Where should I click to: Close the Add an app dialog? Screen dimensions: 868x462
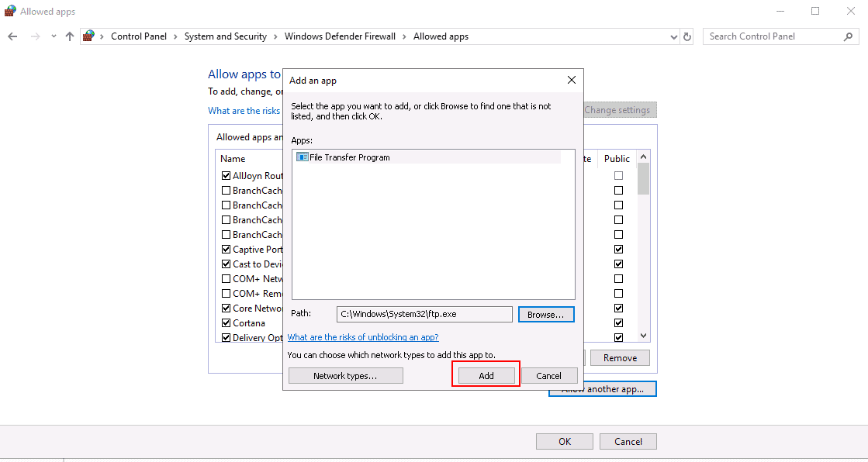point(572,80)
